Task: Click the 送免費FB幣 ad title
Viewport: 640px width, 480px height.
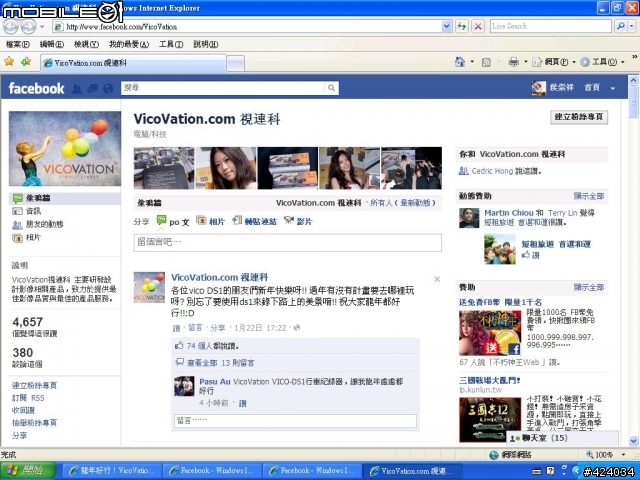Action: pyautogui.click(x=500, y=302)
